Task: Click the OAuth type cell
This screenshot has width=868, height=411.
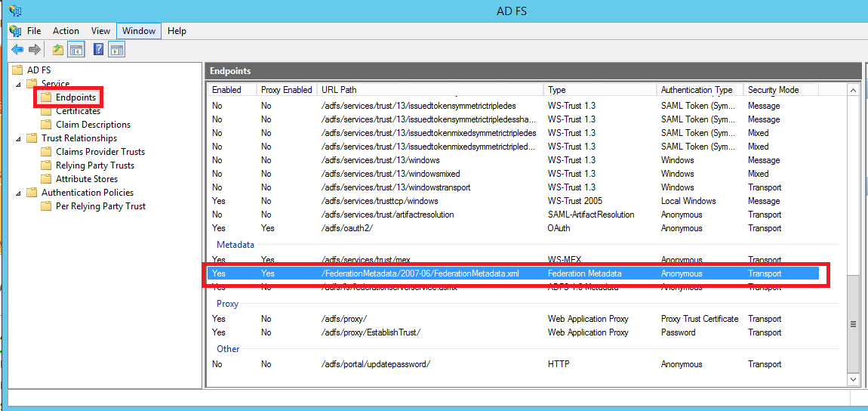Action: 559,228
